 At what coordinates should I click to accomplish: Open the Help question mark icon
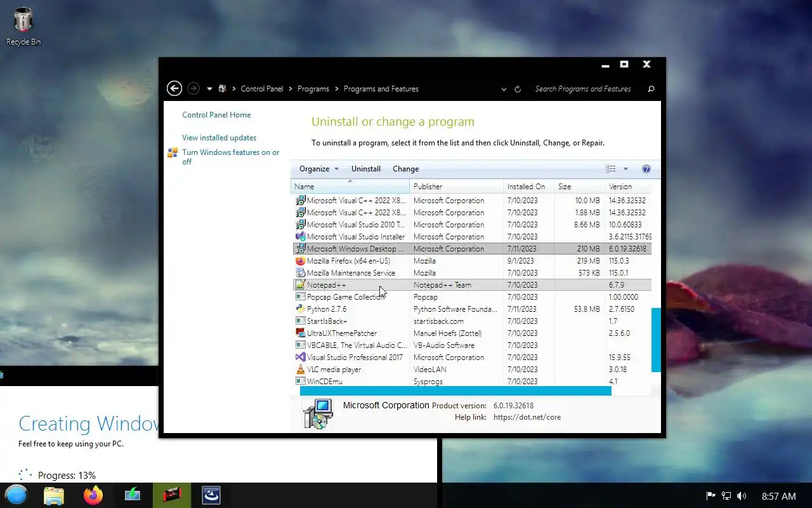[646, 169]
